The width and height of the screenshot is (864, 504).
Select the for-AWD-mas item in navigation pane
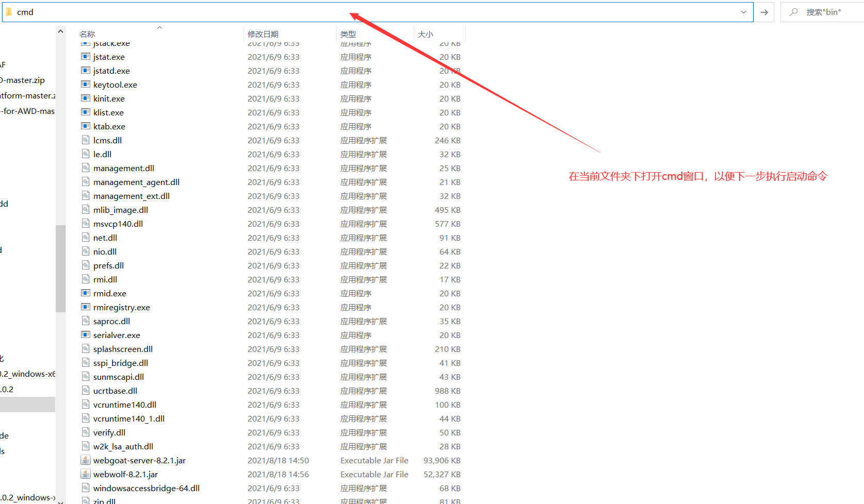27,111
